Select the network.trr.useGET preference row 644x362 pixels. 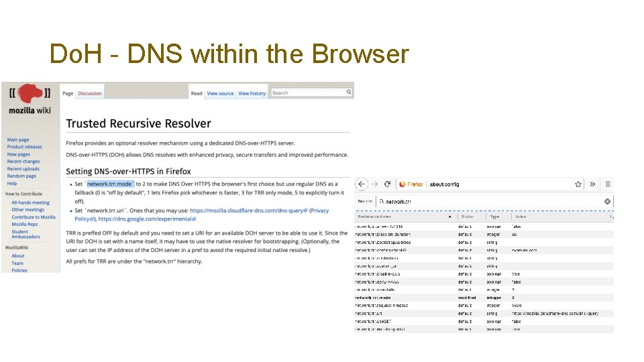[x=484, y=321]
